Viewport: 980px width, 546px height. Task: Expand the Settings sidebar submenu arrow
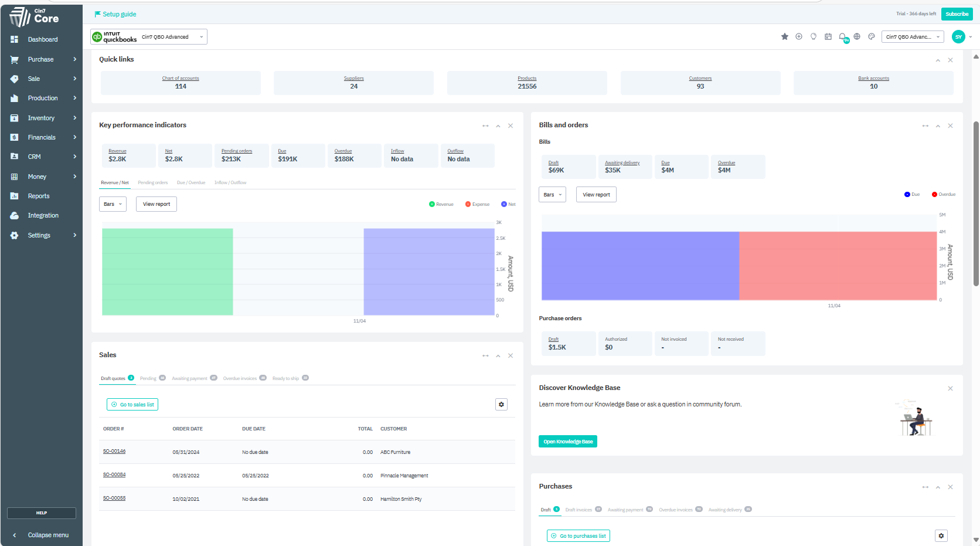75,235
